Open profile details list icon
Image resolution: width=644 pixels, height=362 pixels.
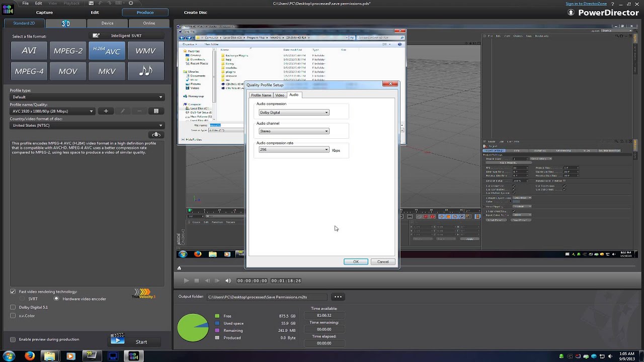(156, 111)
